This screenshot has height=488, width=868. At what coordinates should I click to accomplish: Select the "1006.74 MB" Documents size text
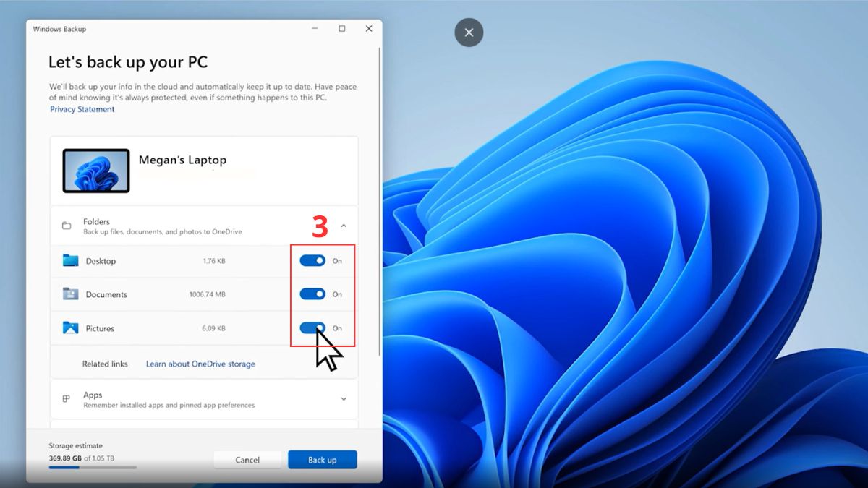(208, 295)
